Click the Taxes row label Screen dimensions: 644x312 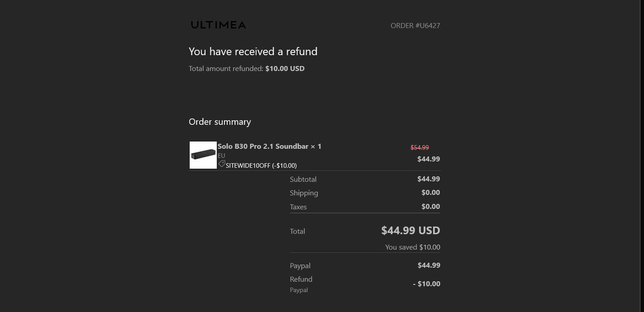pyautogui.click(x=298, y=207)
